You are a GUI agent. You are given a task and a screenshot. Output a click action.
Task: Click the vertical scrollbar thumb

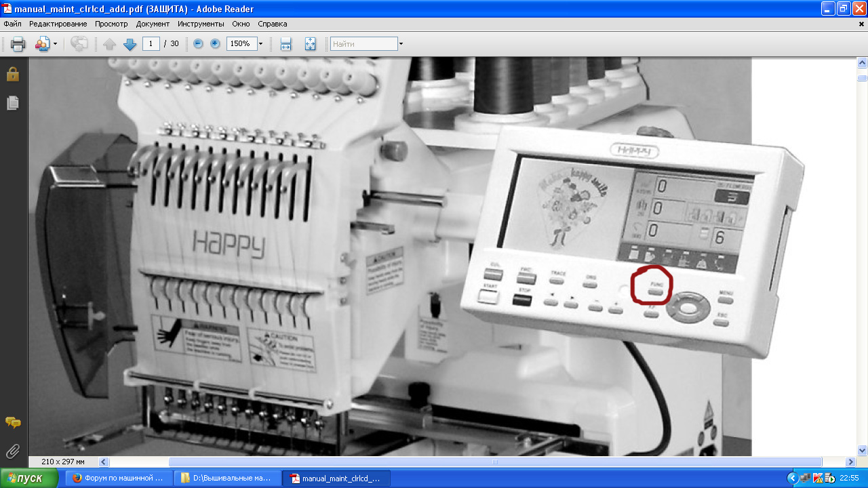point(863,77)
